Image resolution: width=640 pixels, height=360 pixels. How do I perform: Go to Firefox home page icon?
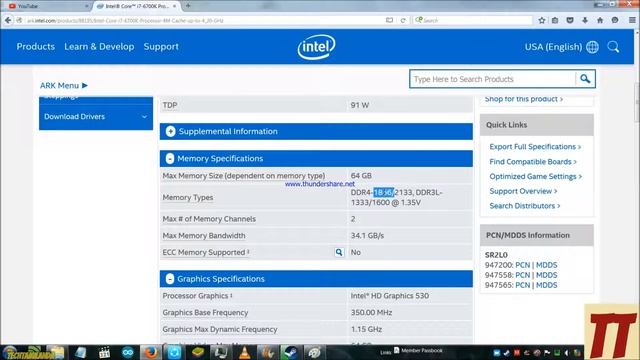pos(600,20)
